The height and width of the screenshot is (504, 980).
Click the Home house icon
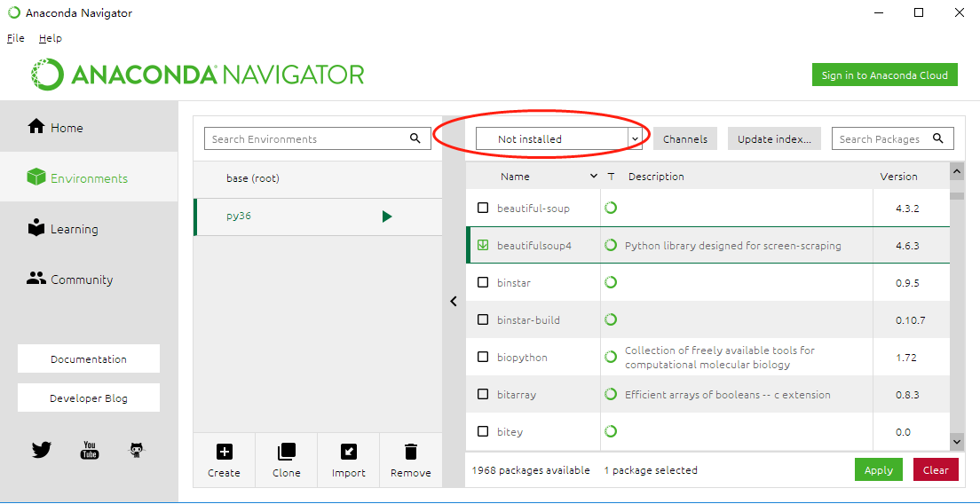[36, 126]
